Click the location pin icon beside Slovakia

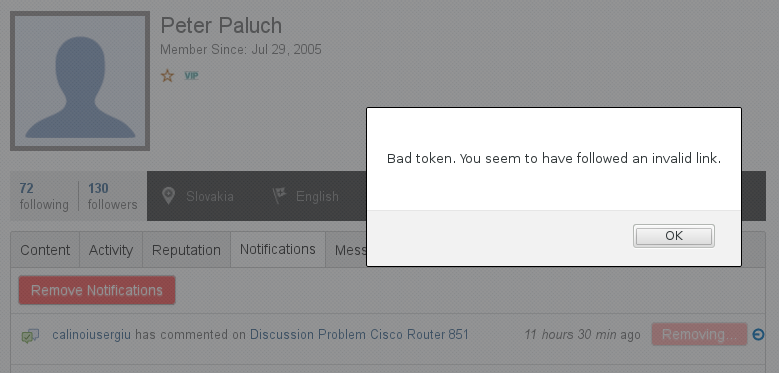168,196
